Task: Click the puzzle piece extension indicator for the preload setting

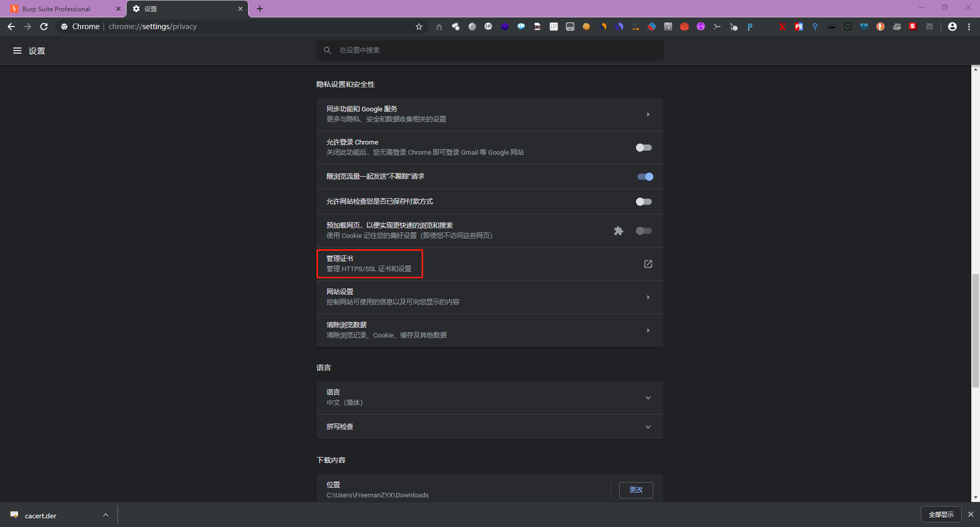Action: point(619,231)
